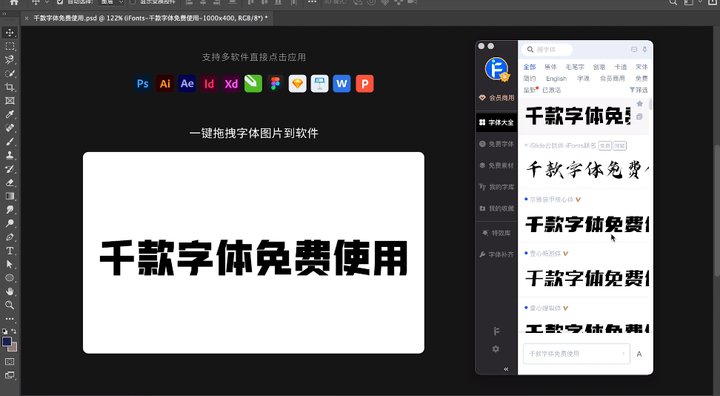Change screen mode from toolbar bottom

coord(10,375)
